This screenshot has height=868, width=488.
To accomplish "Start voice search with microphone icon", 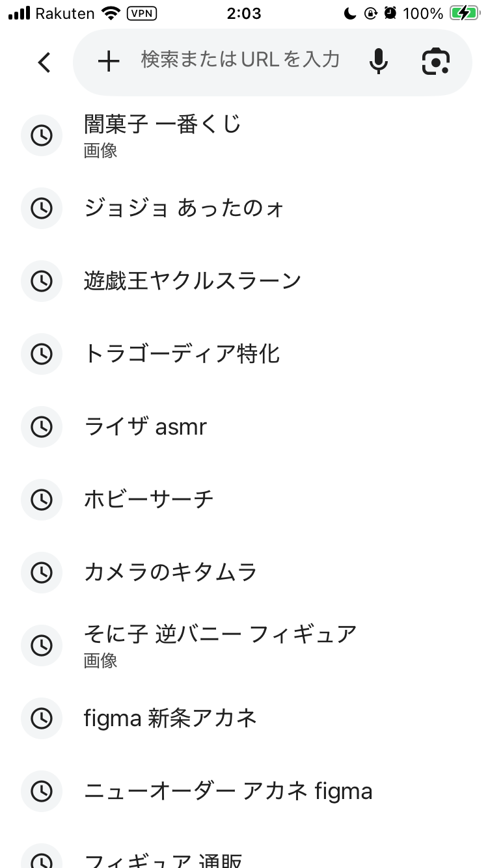I will [378, 62].
